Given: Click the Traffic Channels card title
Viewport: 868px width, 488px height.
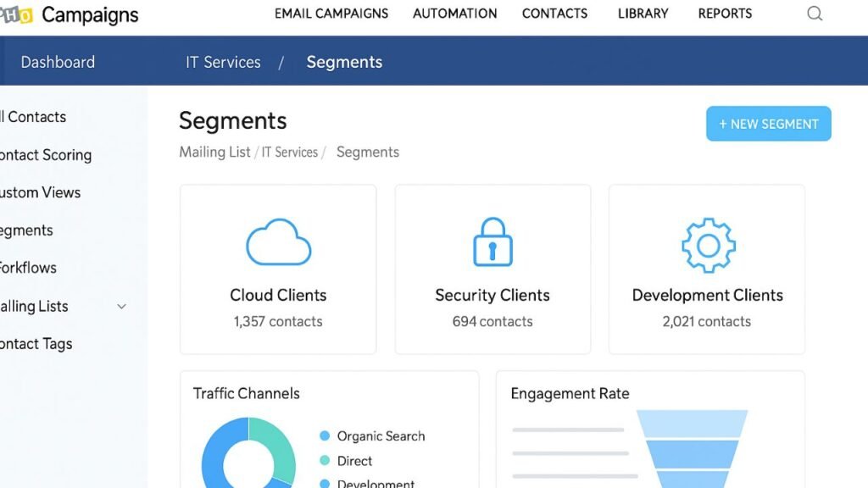Looking at the screenshot, I should pos(247,393).
